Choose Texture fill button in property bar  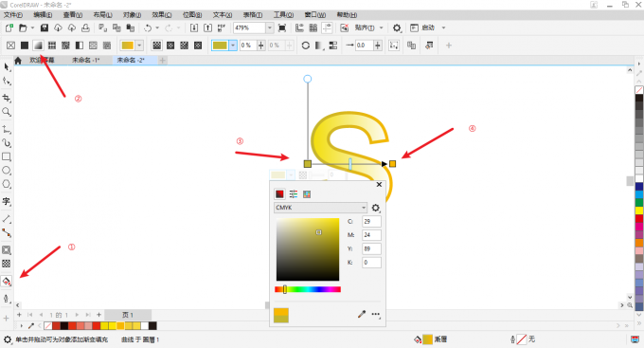[93, 46]
